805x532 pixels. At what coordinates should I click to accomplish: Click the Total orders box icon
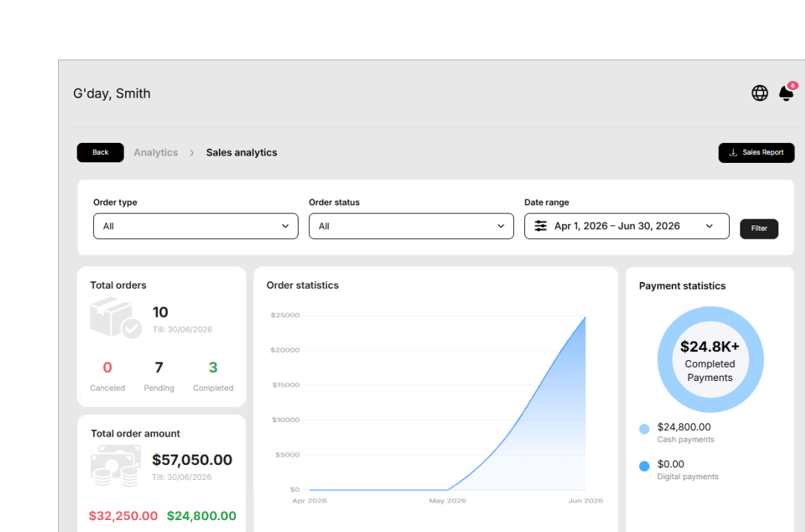coord(116,318)
